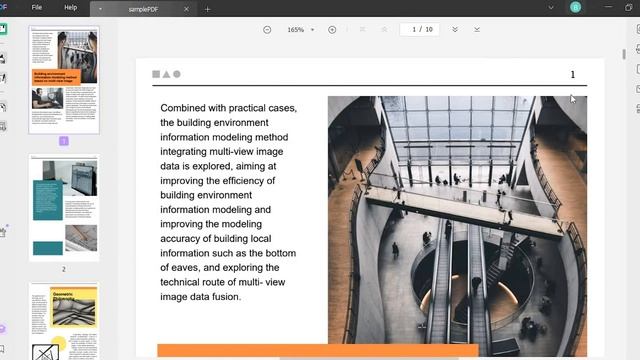Screen dimensions: 640x360
Task: Go to the next page arrow
Action: click(x=455, y=29)
